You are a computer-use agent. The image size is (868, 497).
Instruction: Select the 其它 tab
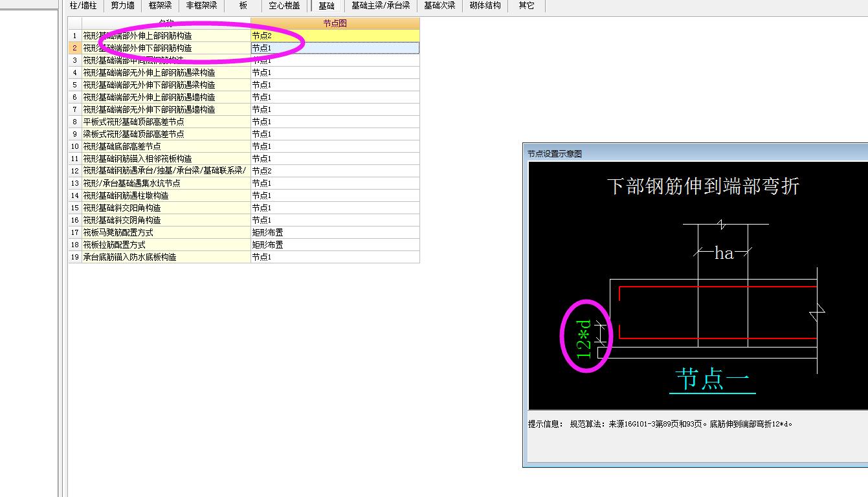(527, 6)
